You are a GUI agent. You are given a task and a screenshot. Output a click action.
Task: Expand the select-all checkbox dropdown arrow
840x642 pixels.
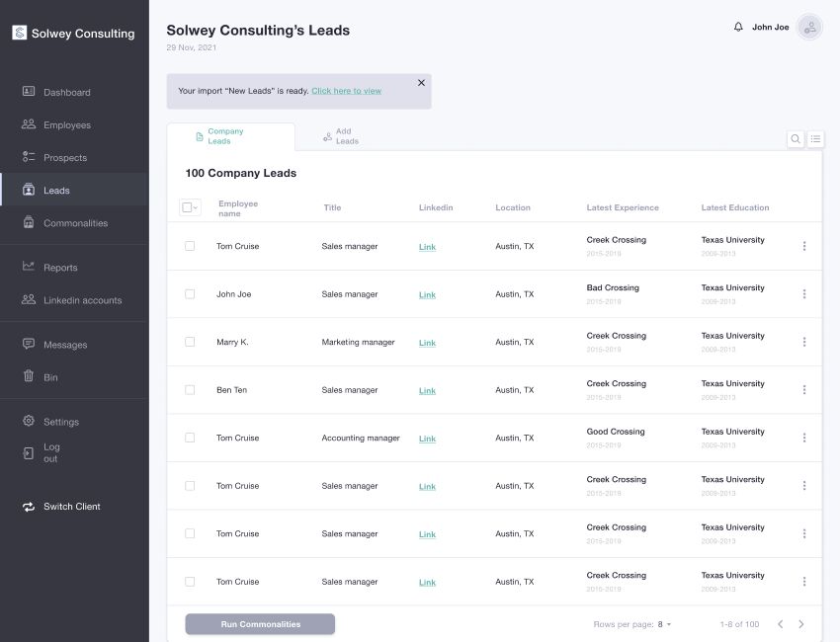pos(196,207)
